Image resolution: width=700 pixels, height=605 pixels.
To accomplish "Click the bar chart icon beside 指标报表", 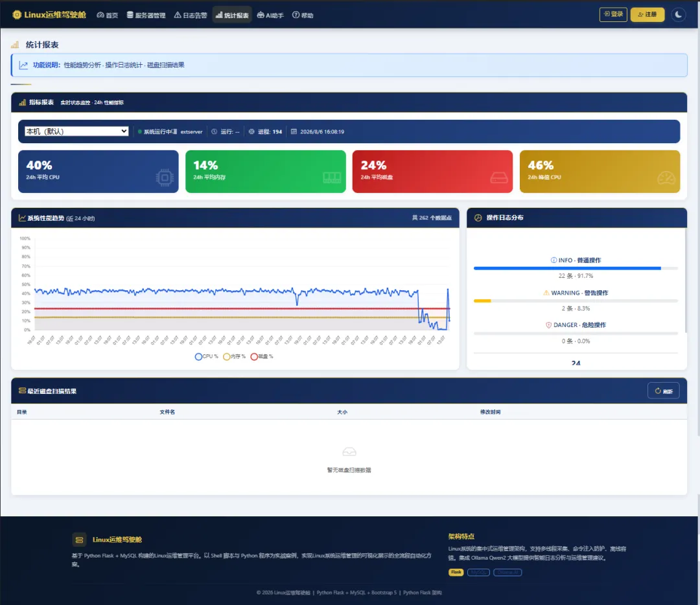I will [x=22, y=102].
